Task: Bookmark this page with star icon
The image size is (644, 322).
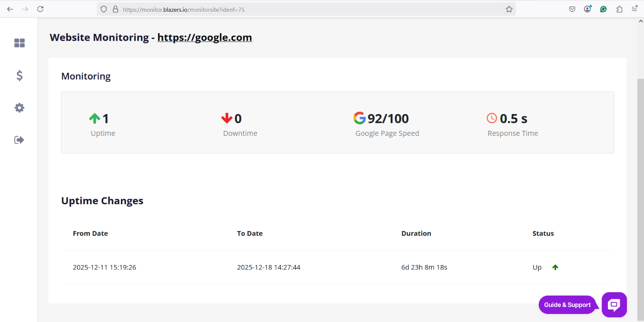Action: pyautogui.click(x=509, y=9)
